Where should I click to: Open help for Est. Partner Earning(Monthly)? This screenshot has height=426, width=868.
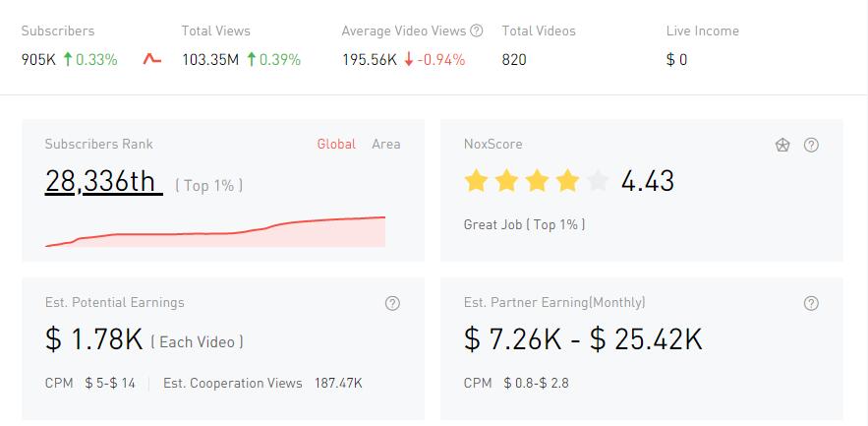coord(811,303)
